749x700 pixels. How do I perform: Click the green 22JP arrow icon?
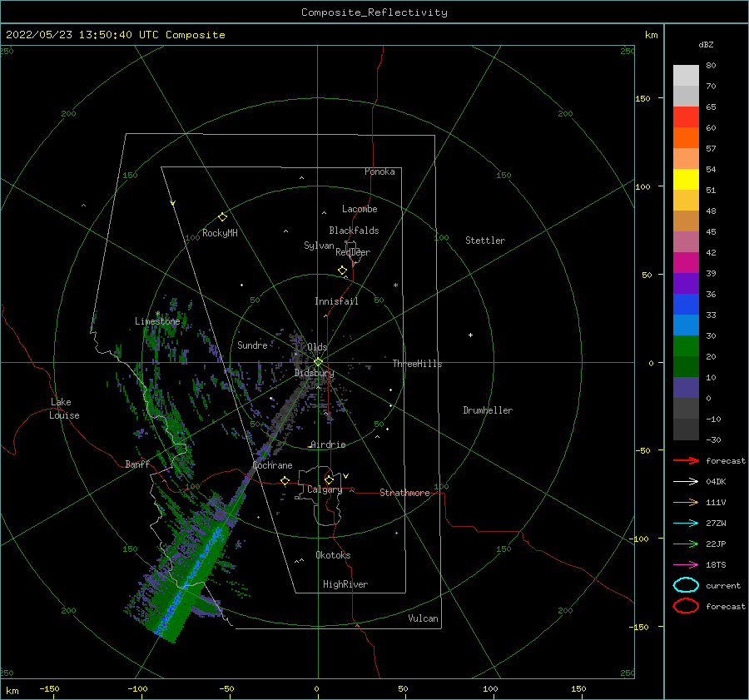(686, 544)
